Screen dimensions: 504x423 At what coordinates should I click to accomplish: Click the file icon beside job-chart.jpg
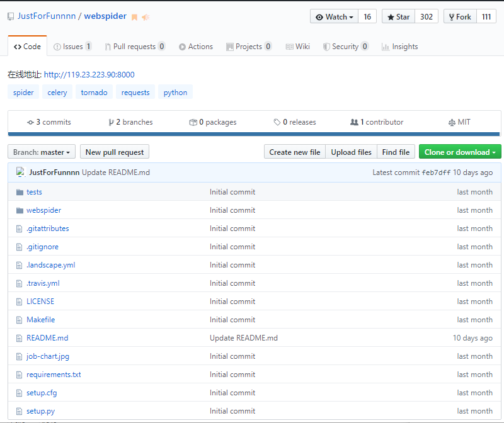20,356
